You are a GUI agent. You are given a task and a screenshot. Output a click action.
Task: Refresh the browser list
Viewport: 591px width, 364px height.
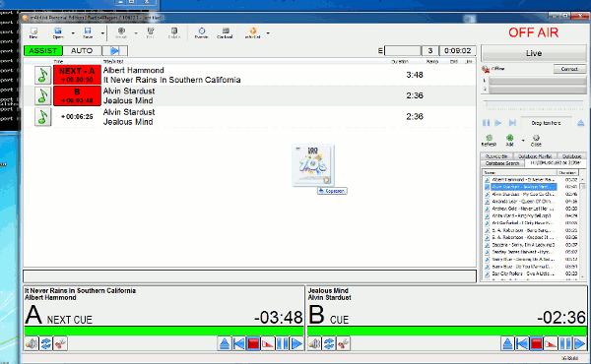(489, 141)
